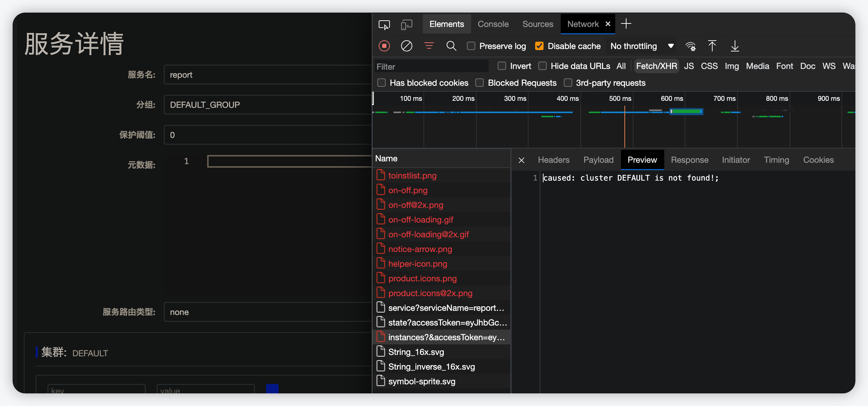Screen dimensions: 868x406
Task: Open the Initiator tab
Action: point(736,160)
